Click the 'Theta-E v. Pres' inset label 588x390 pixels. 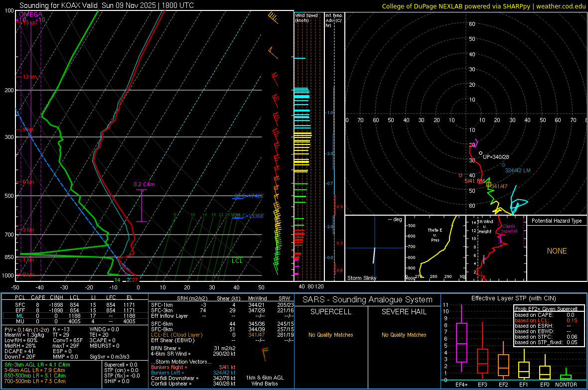[435, 235]
